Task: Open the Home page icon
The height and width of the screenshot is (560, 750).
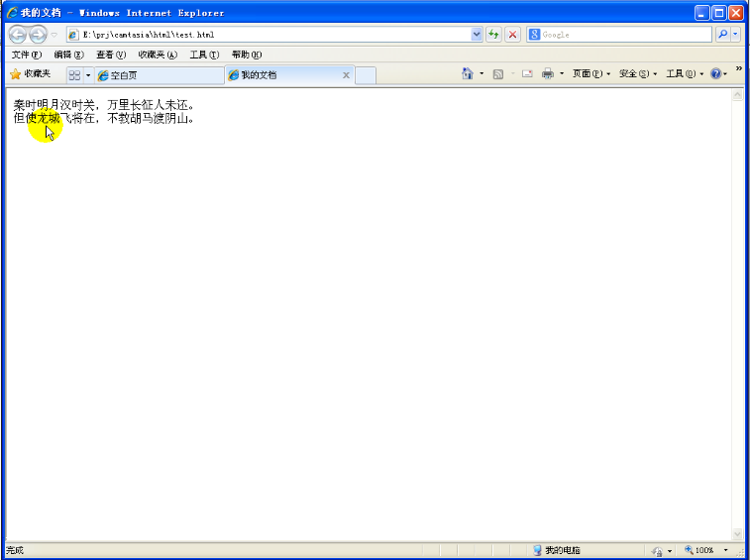Action: pos(468,74)
